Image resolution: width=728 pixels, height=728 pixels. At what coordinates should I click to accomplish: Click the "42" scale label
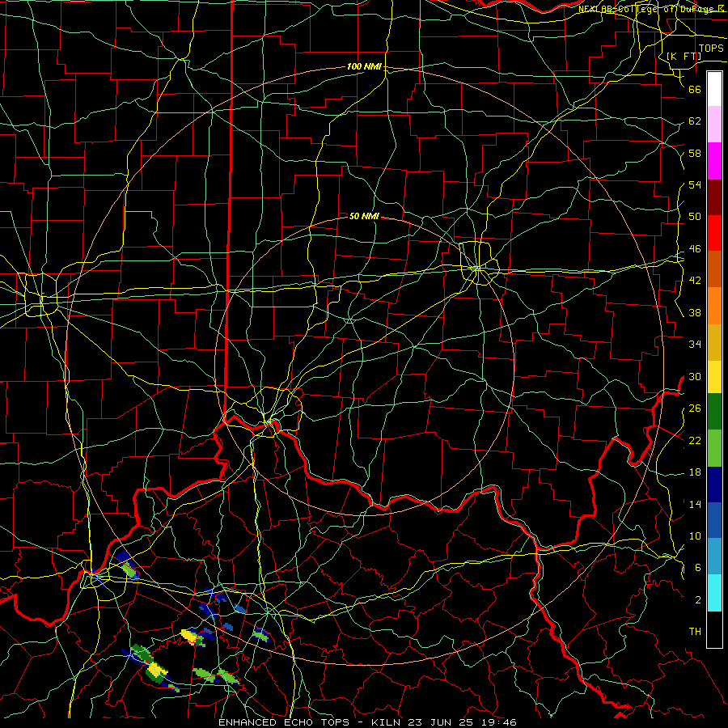coord(695,281)
